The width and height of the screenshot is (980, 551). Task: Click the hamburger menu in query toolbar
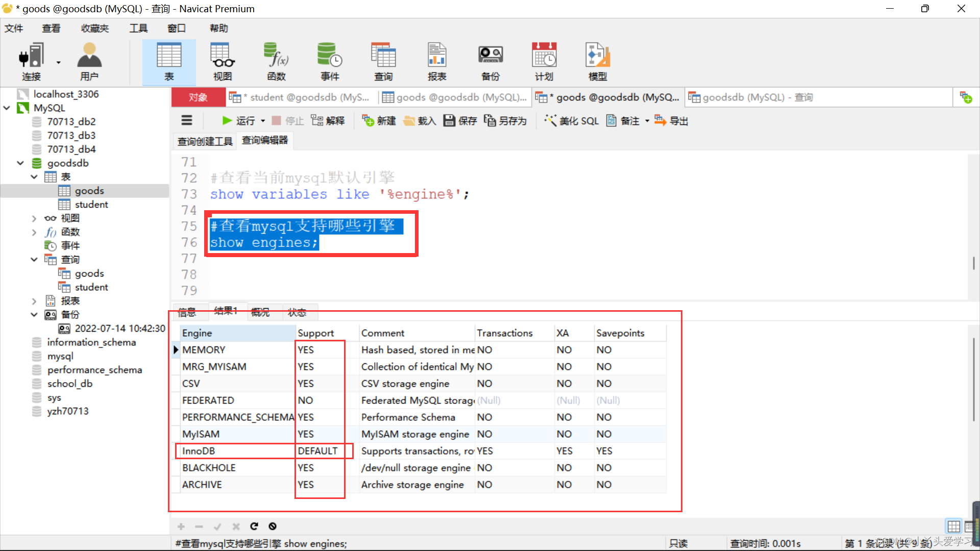pos(187,120)
